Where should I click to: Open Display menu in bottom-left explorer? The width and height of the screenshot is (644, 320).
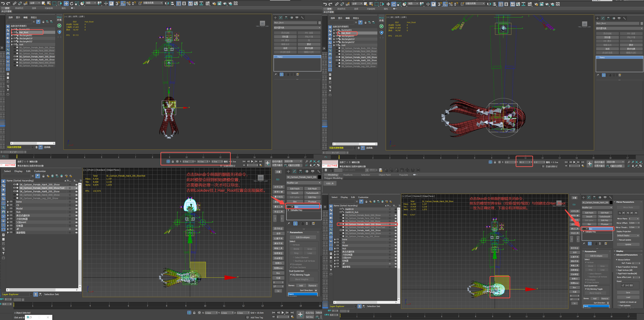[18, 171]
